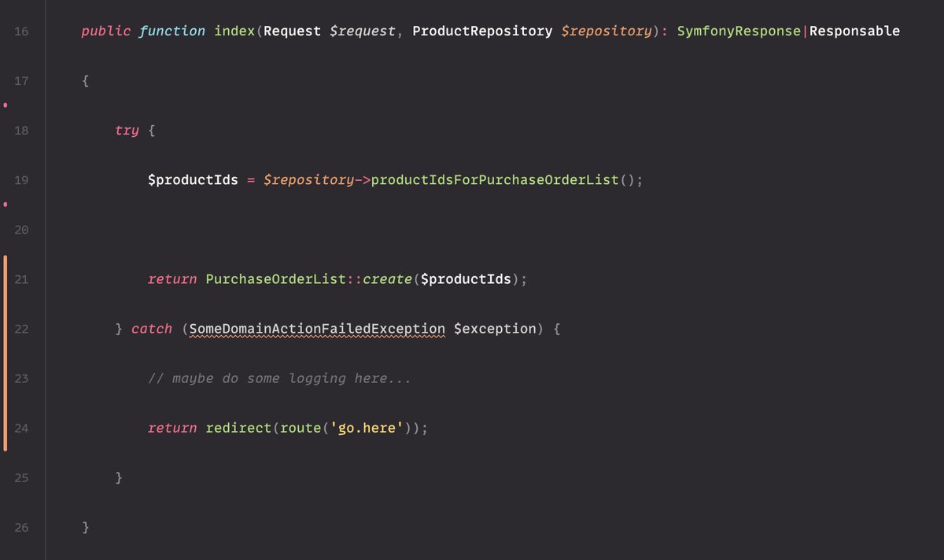
Task: Click the 'go.here' string literal
Action: pos(367,428)
